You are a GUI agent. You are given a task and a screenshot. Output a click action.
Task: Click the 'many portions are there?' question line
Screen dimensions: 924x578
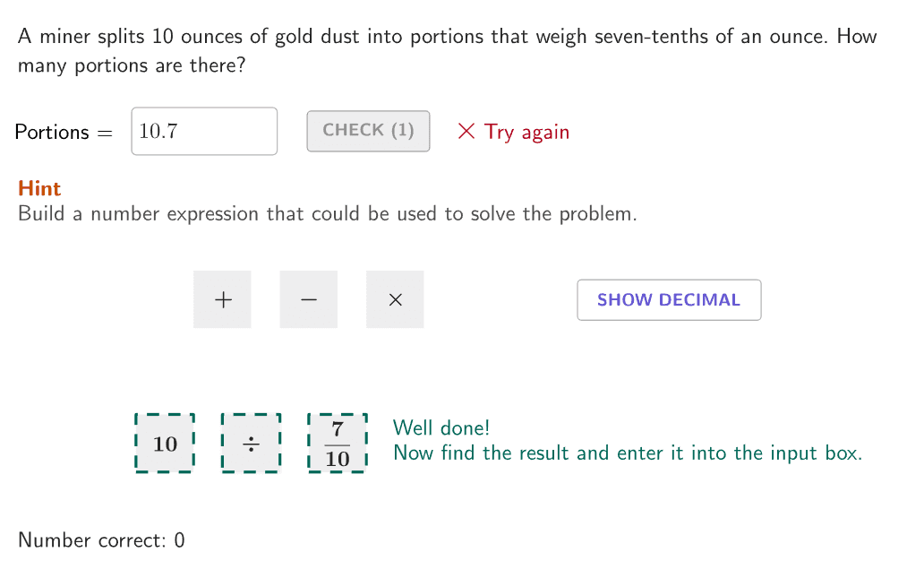pyautogui.click(x=132, y=65)
